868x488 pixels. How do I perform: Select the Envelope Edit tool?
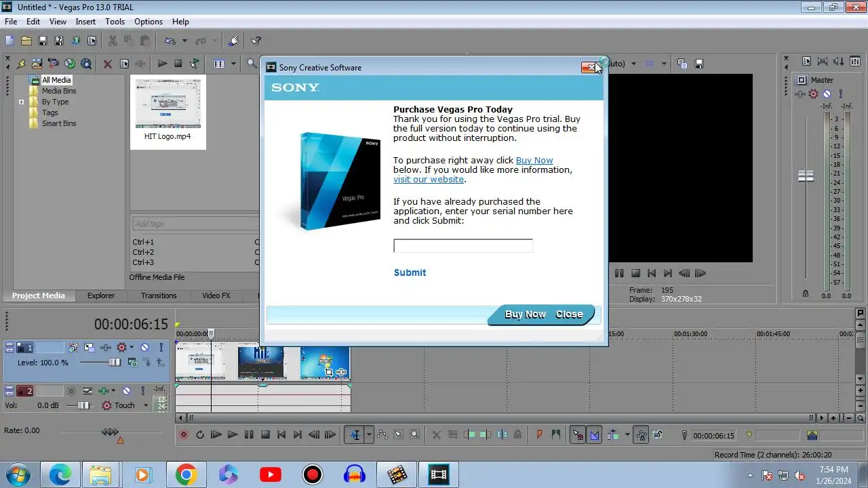[x=382, y=435]
